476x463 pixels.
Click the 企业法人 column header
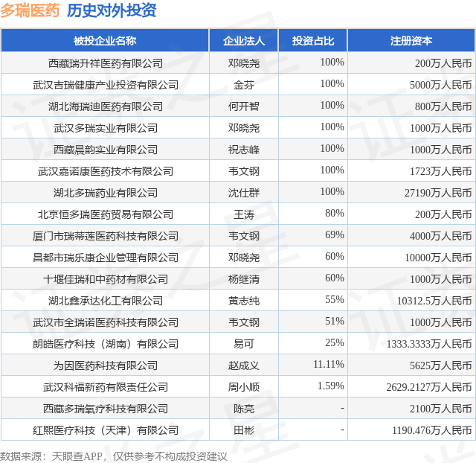point(244,41)
